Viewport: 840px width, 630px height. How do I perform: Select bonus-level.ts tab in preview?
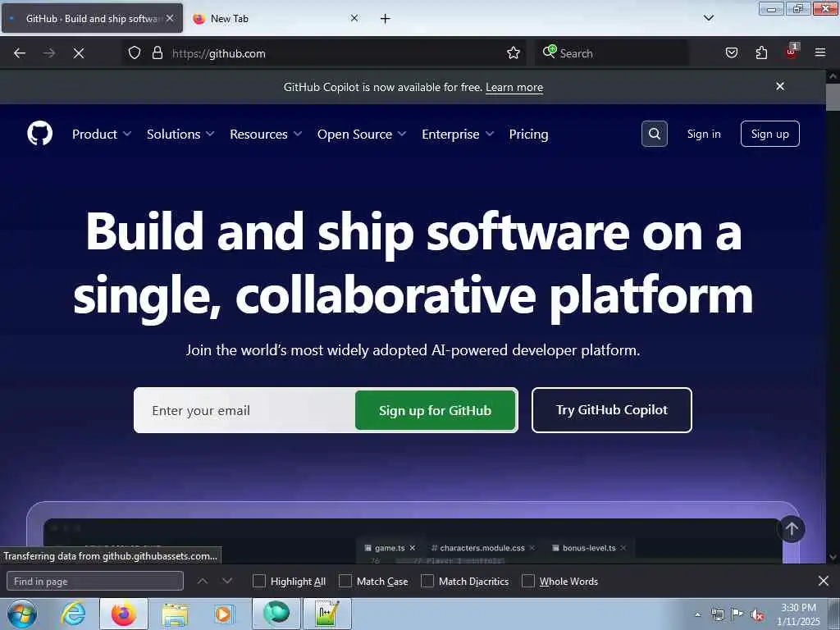coord(588,547)
